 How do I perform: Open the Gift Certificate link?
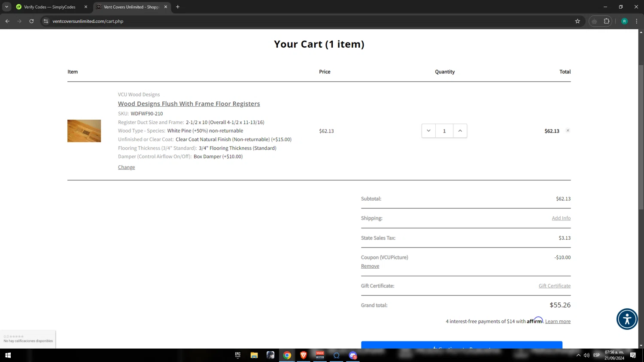[555, 286]
